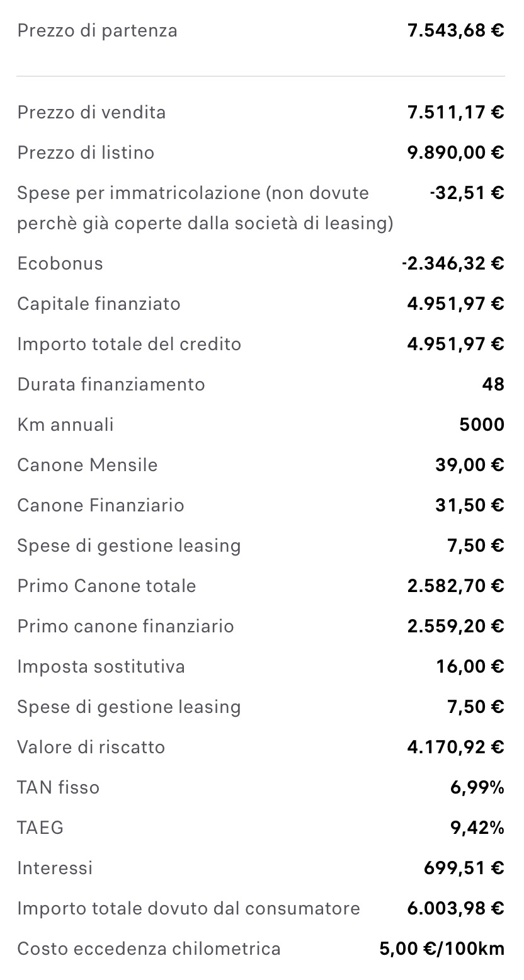Viewport: 524px width, 980px height.
Task: Click the "Capitale finanziato" label
Action: point(99,304)
